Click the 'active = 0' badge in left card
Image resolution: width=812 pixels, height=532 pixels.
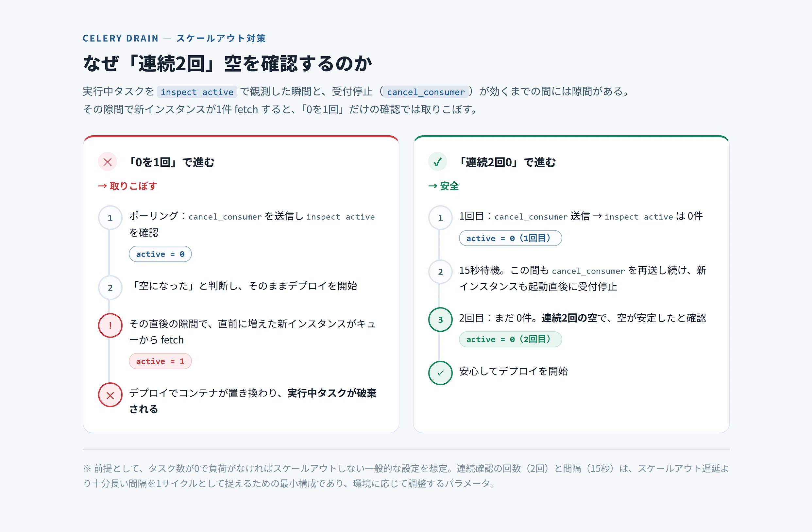(x=161, y=254)
